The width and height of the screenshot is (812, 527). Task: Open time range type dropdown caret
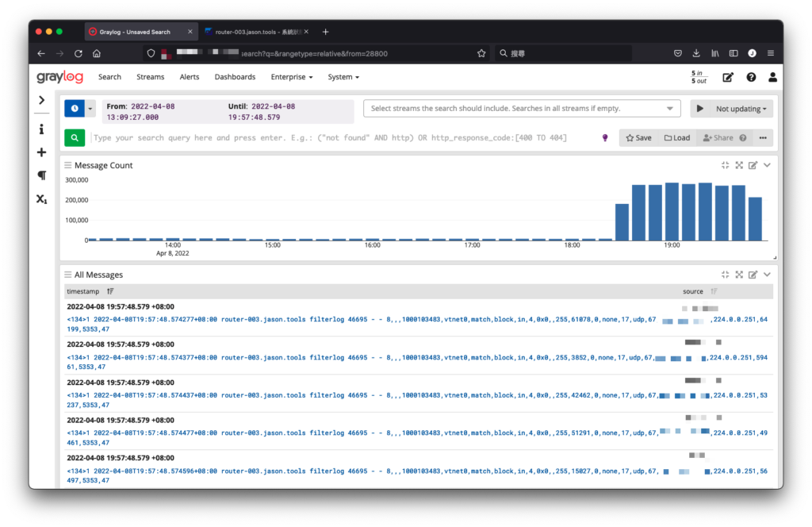(x=90, y=108)
